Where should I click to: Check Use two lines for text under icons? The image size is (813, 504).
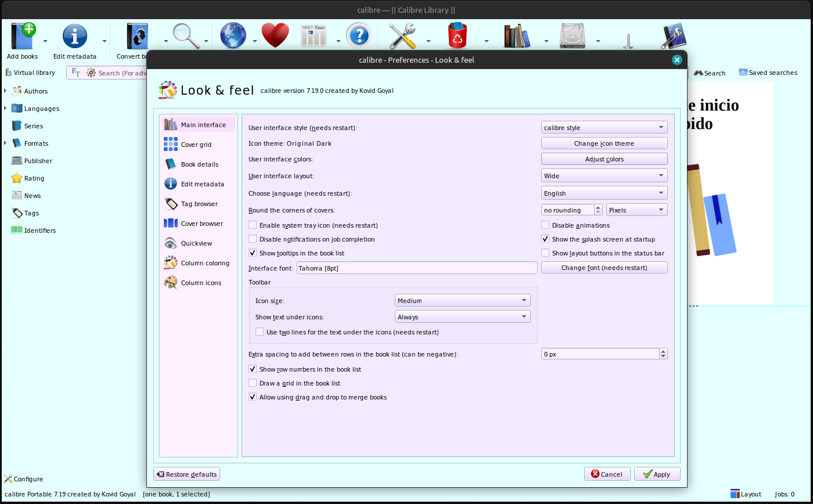click(260, 332)
